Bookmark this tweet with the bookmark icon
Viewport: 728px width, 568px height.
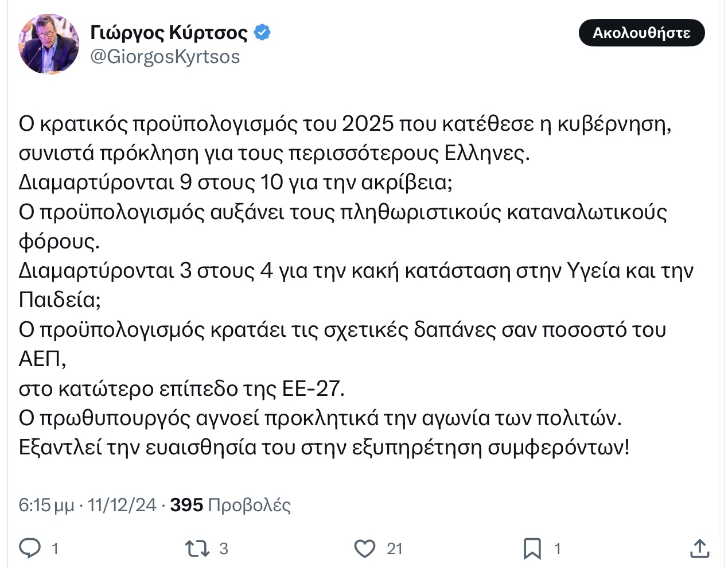(x=532, y=548)
